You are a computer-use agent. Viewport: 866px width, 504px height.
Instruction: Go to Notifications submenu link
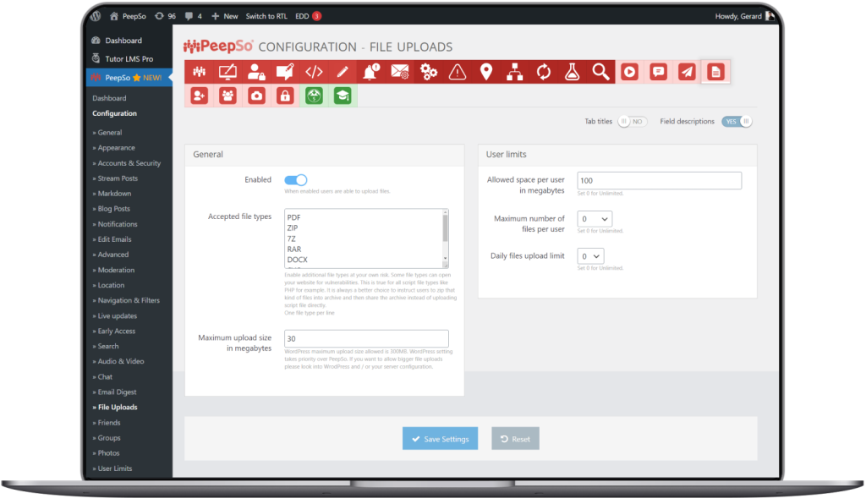click(117, 224)
